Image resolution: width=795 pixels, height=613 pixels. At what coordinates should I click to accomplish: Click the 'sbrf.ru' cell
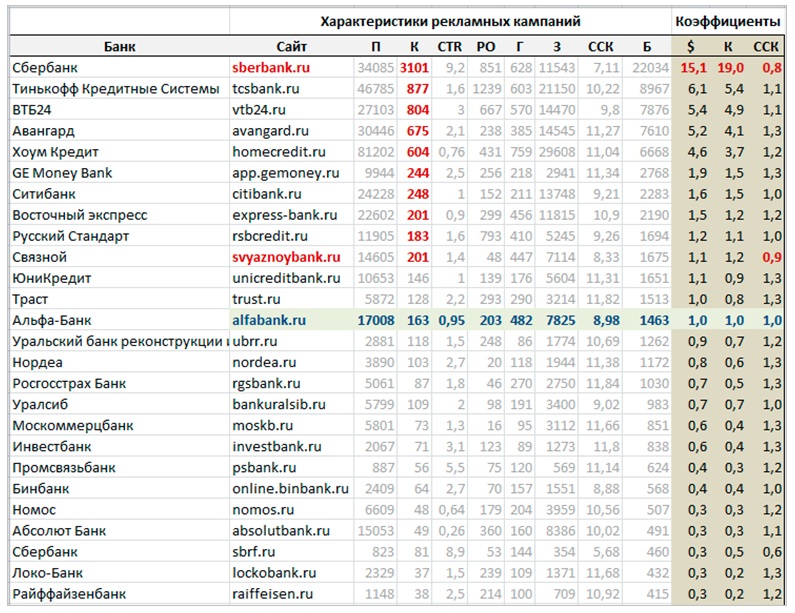[x=292, y=552]
